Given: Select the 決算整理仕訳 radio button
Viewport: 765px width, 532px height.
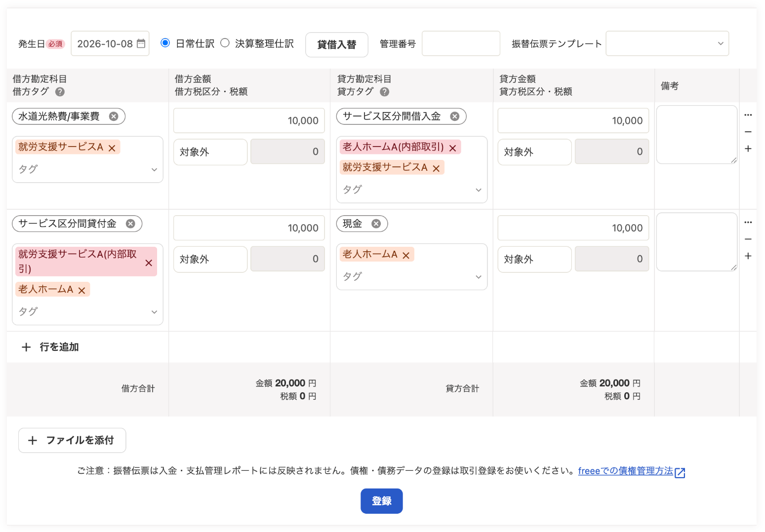Looking at the screenshot, I should [225, 43].
